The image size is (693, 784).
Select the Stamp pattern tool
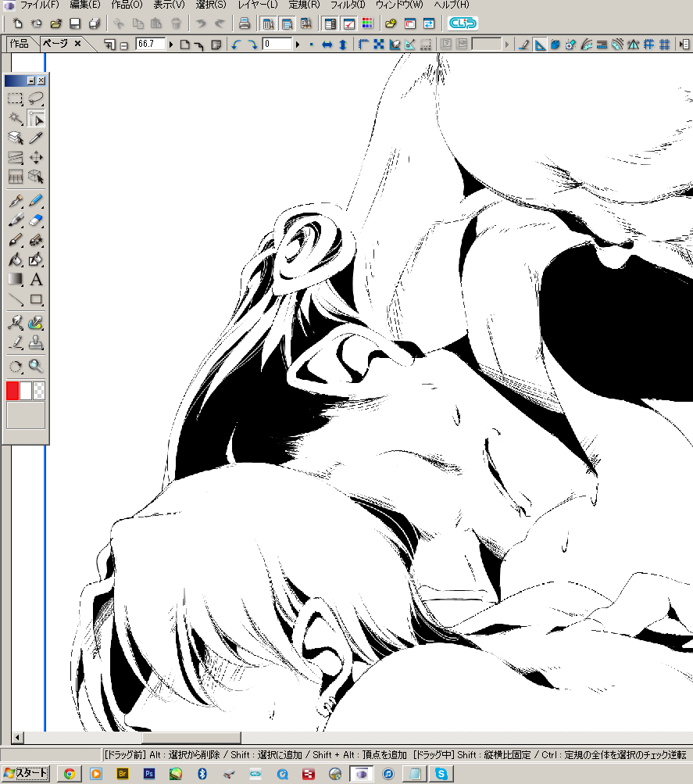36,343
